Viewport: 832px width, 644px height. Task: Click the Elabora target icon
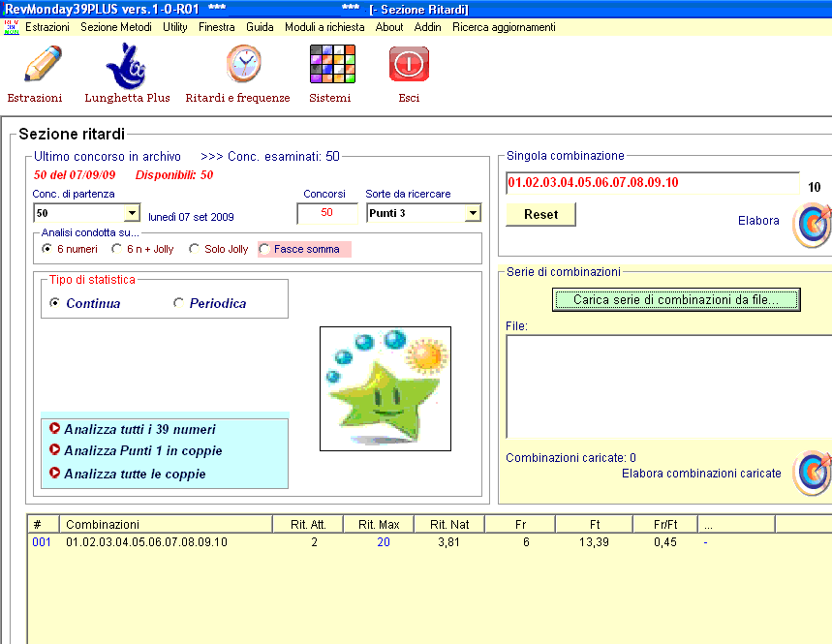click(811, 225)
